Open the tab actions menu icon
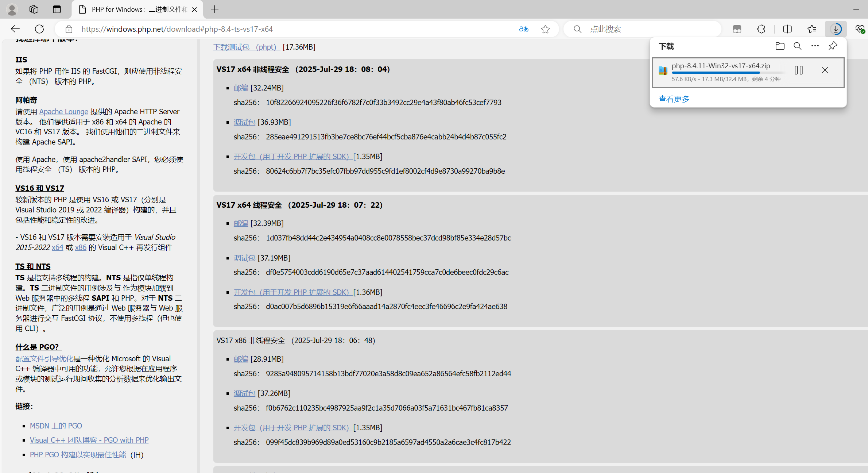Image resolution: width=868 pixels, height=473 pixels. (x=57, y=9)
